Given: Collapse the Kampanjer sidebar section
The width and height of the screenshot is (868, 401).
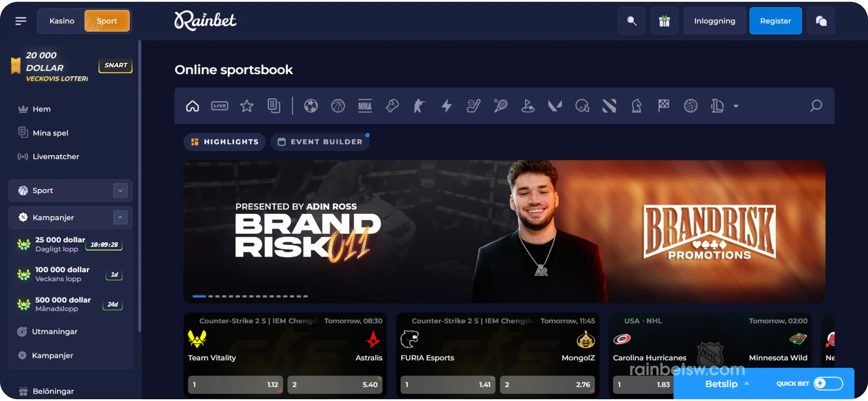Looking at the screenshot, I should [120, 217].
